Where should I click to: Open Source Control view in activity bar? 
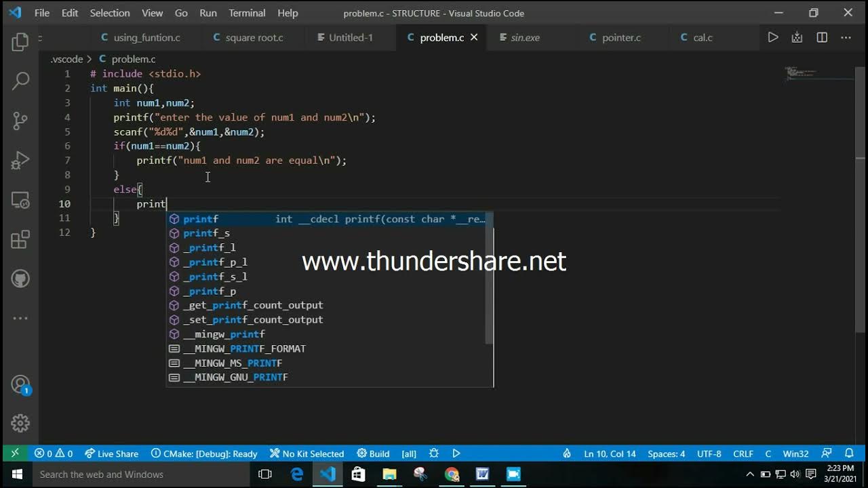pyautogui.click(x=20, y=121)
